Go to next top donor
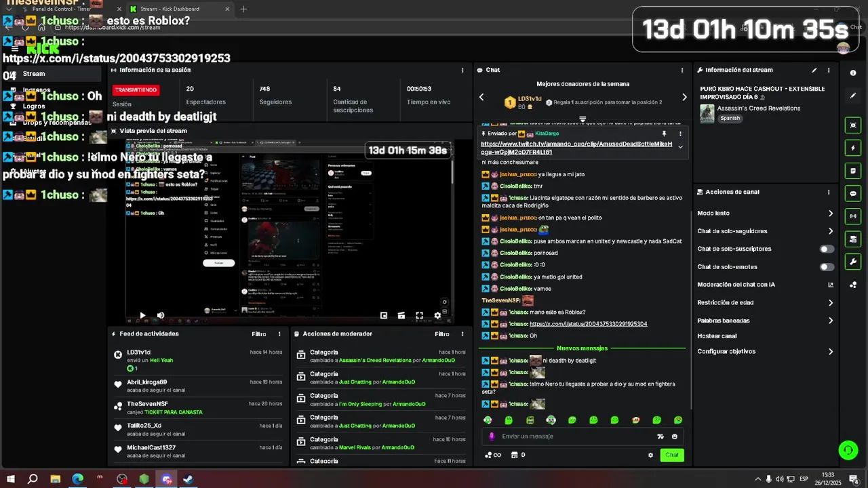Image resolution: width=868 pixels, height=488 pixels. pyautogui.click(x=684, y=97)
